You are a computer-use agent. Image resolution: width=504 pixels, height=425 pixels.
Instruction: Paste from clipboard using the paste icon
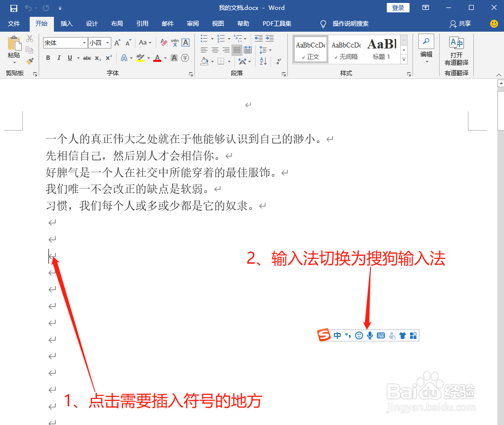tap(14, 43)
